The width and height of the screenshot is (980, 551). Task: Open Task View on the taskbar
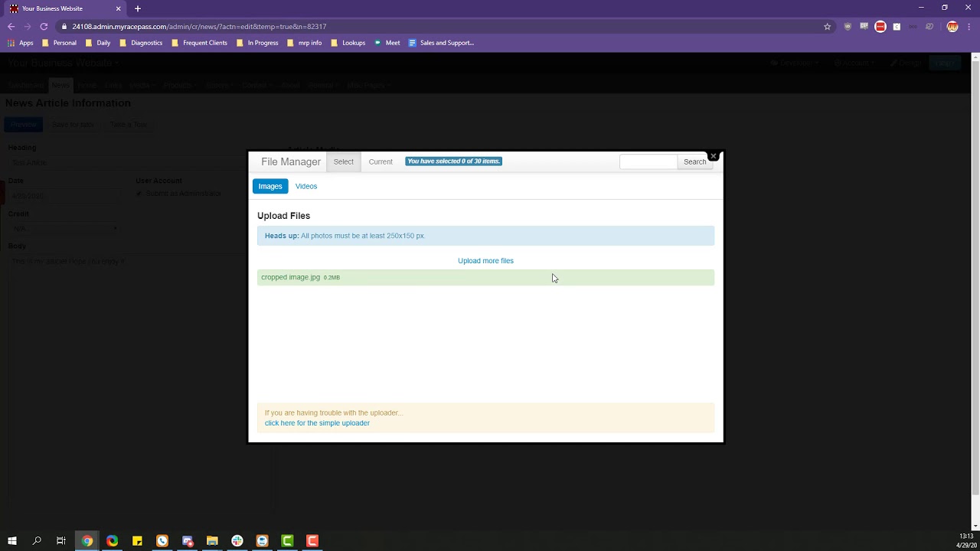(61, 541)
